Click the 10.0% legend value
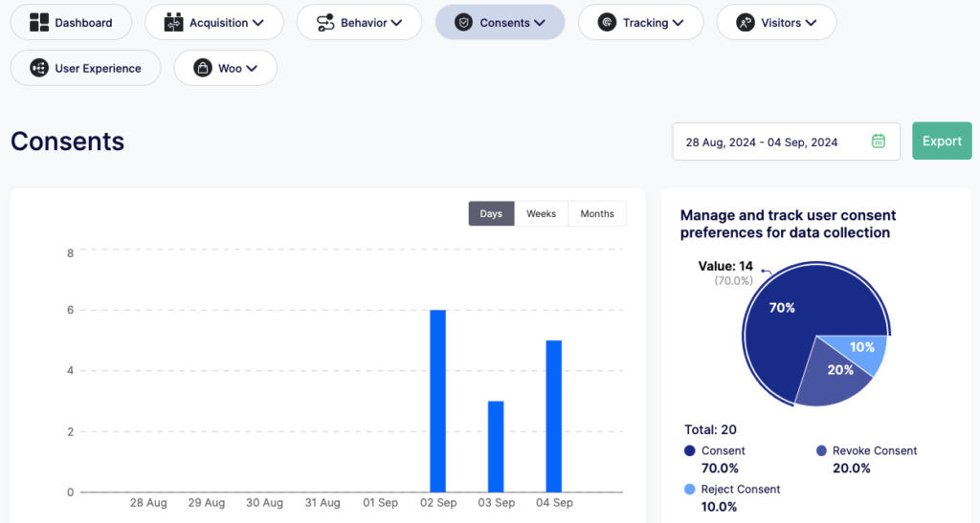980x523 pixels. tap(719, 507)
